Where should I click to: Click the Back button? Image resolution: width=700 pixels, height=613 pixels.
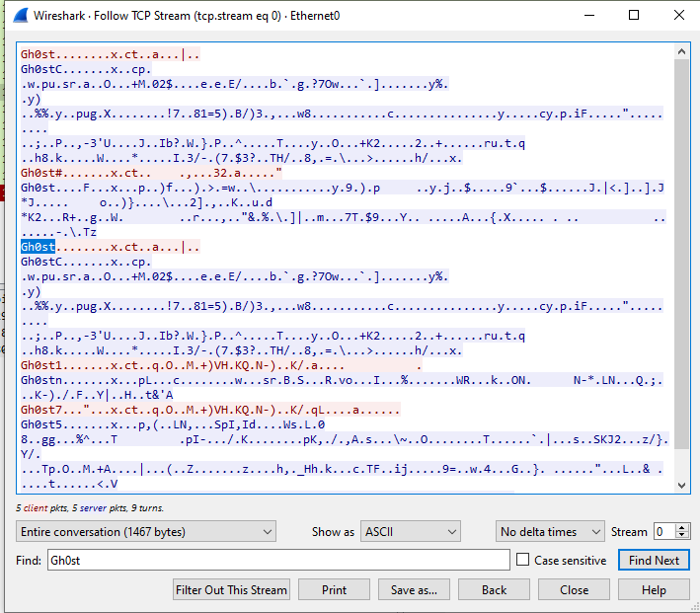494,590
